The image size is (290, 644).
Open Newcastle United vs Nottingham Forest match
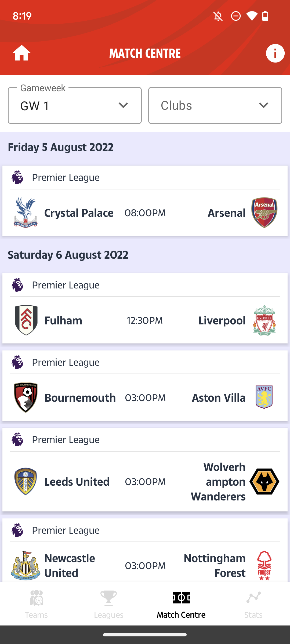pos(145,565)
